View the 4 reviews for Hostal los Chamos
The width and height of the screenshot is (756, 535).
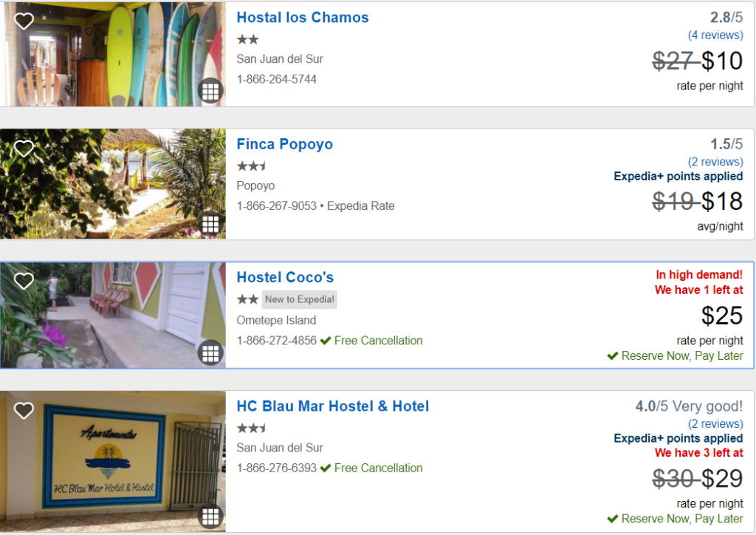click(x=715, y=35)
